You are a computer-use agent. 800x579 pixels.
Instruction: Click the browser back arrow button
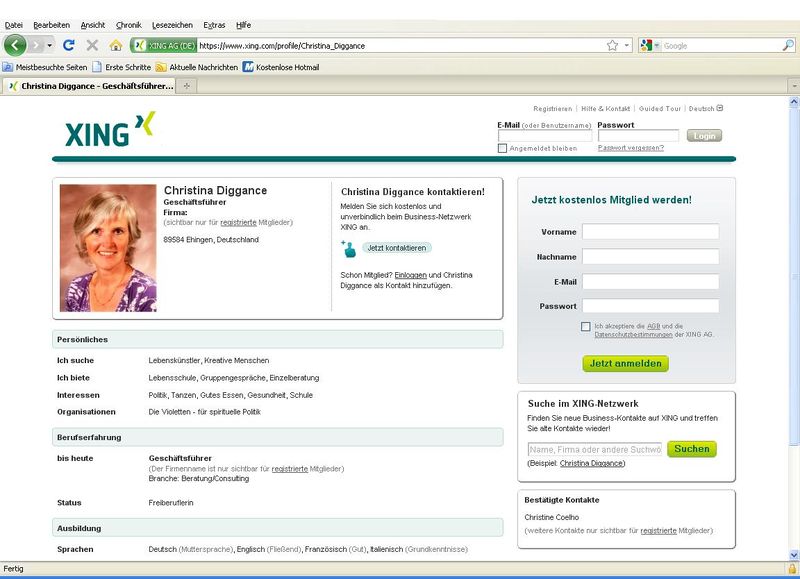click(x=16, y=45)
